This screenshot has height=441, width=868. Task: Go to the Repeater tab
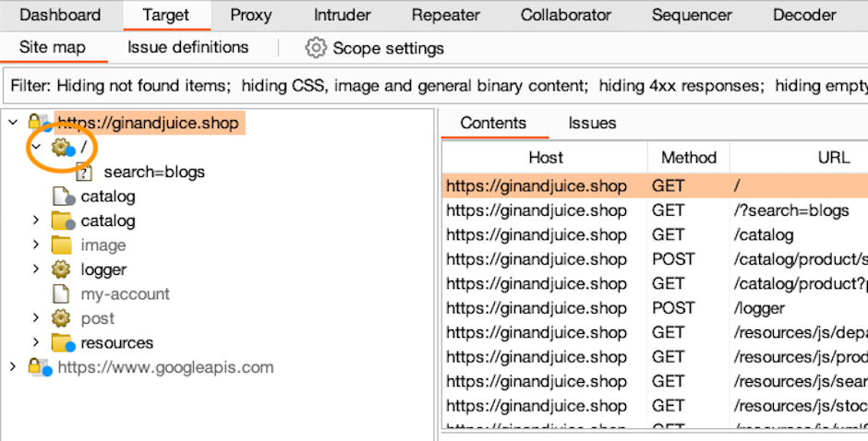(x=446, y=15)
